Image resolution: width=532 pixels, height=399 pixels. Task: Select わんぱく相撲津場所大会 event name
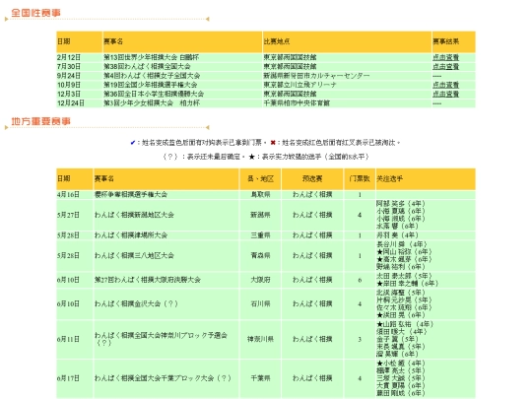(x=131, y=235)
